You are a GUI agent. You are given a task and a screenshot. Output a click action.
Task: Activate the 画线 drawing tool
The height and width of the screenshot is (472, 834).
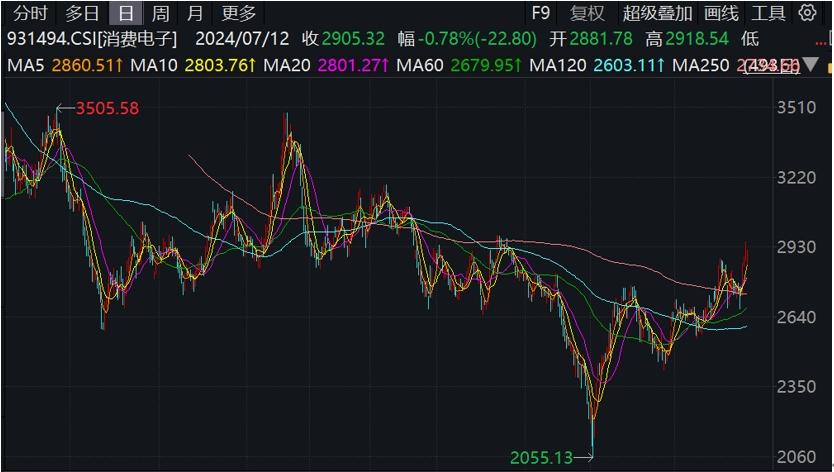coord(721,13)
